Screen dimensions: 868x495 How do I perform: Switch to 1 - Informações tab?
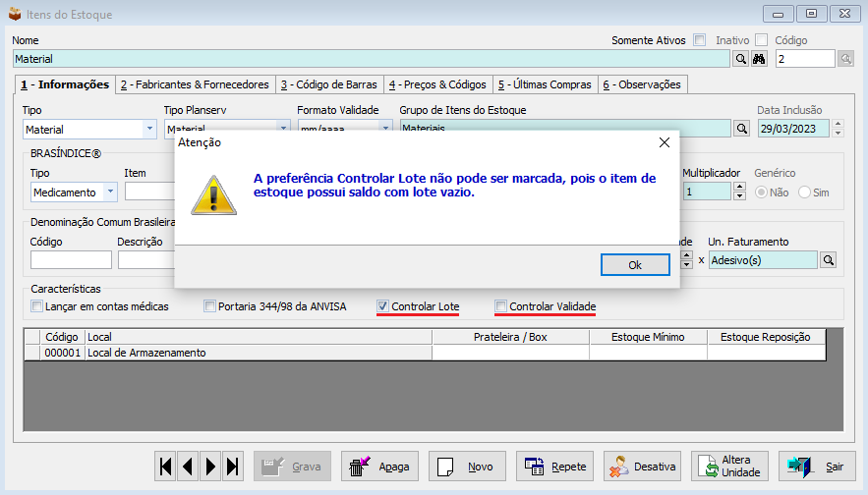click(x=65, y=84)
